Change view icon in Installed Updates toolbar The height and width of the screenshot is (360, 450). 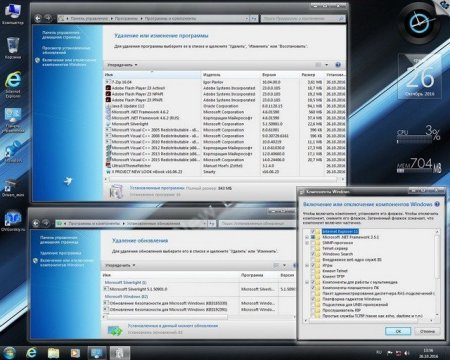(x=276, y=265)
